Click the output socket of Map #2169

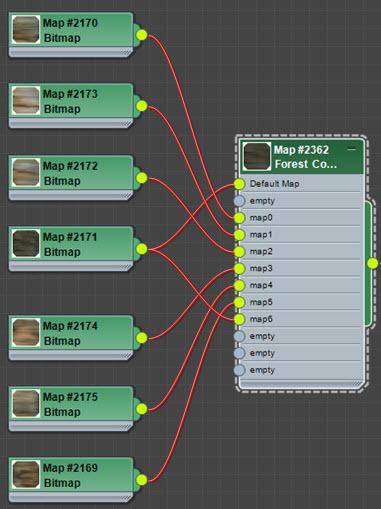(142, 480)
